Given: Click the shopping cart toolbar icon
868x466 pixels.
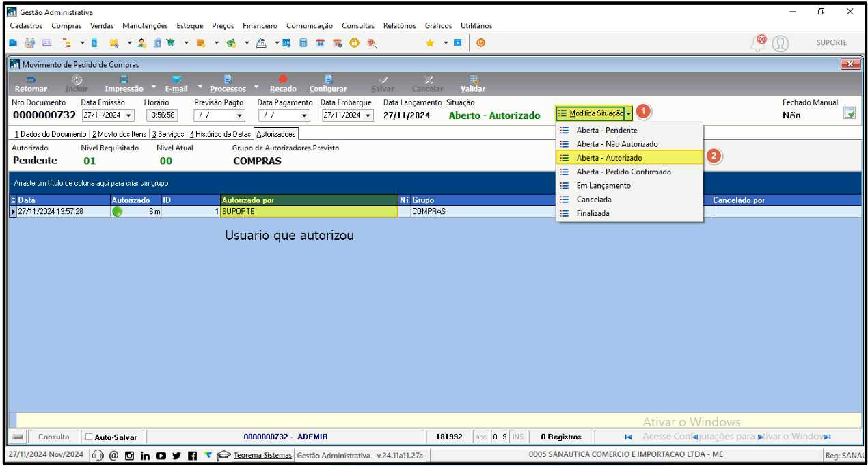Looking at the screenshot, I should click(x=170, y=42).
